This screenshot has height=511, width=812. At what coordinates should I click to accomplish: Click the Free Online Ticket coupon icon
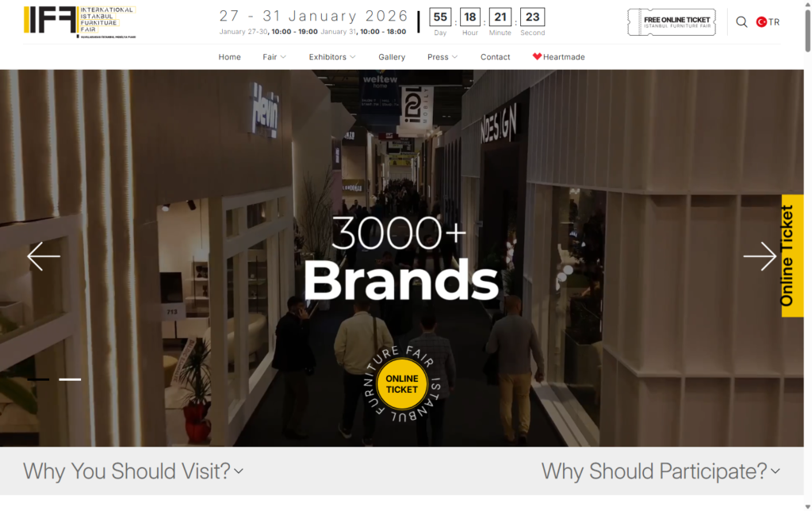click(x=671, y=22)
